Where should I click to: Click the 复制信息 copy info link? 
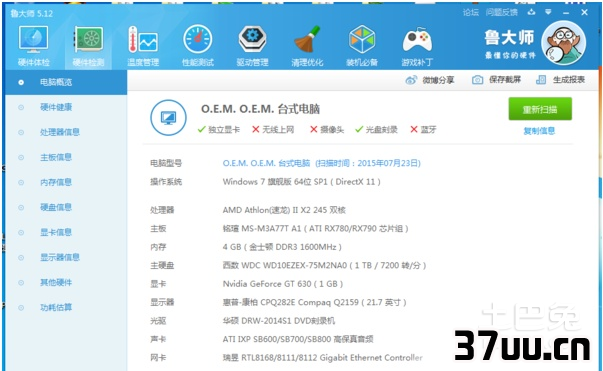(x=539, y=131)
